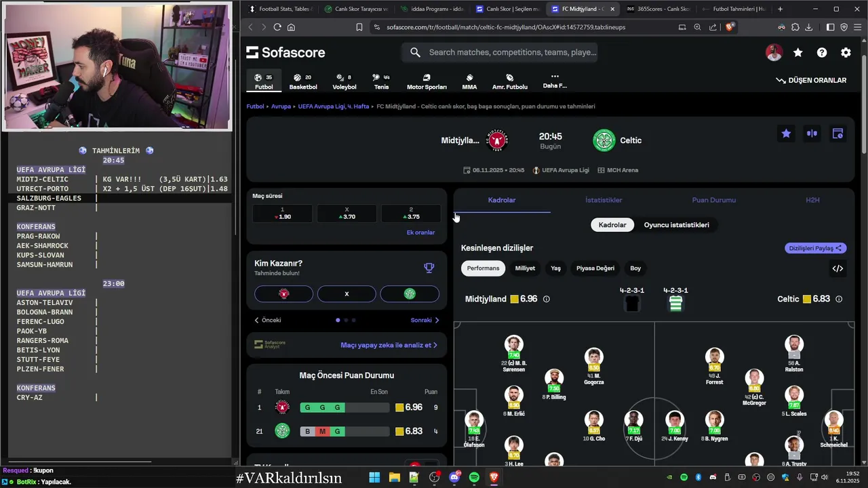
Task: Expand the Daha Fazla sports menu
Action: click(x=555, y=81)
